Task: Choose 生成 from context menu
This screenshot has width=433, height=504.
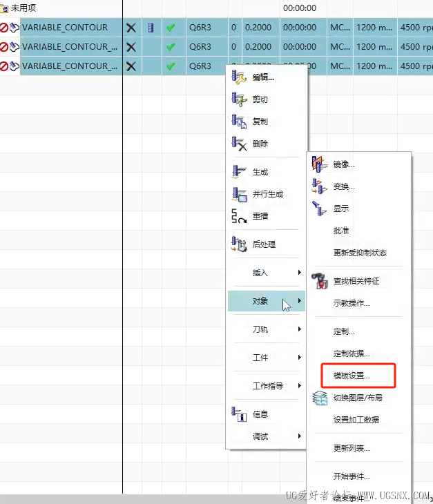Action: [x=260, y=172]
